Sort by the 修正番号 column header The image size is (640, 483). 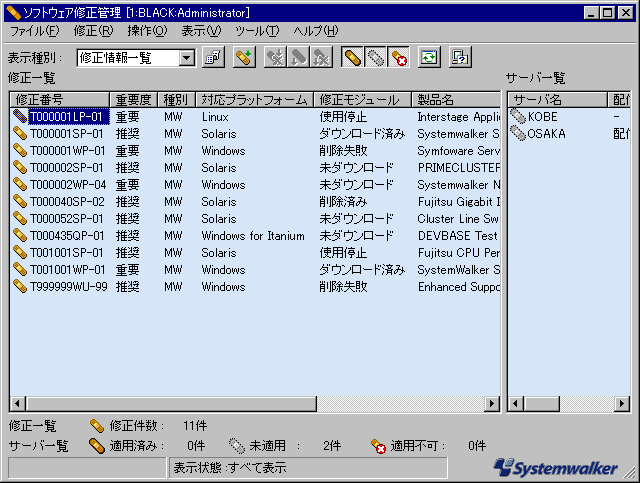tap(60, 100)
